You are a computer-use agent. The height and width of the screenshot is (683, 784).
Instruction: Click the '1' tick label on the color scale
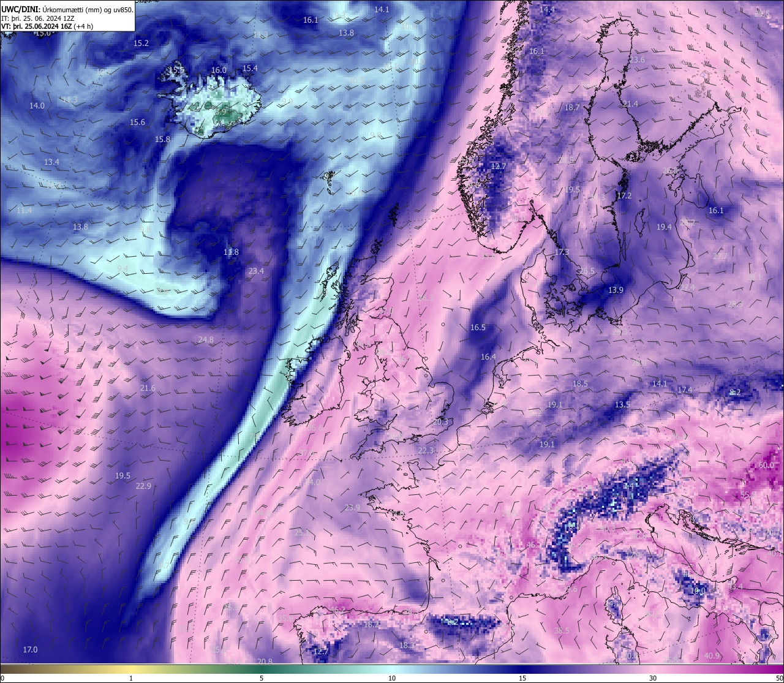130,678
